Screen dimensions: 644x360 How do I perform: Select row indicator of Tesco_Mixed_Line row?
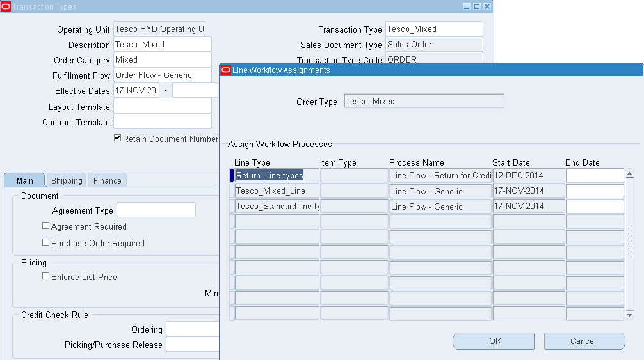(x=232, y=191)
